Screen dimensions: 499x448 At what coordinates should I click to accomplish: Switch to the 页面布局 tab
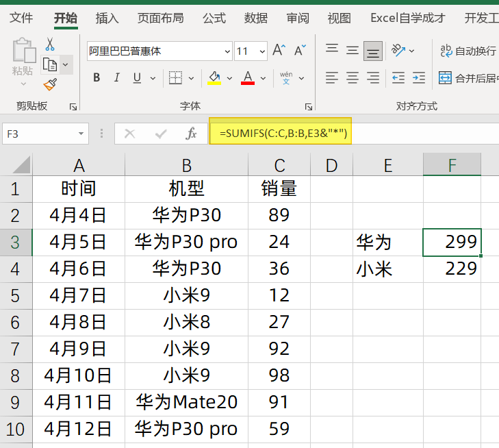tap(160, 18)
